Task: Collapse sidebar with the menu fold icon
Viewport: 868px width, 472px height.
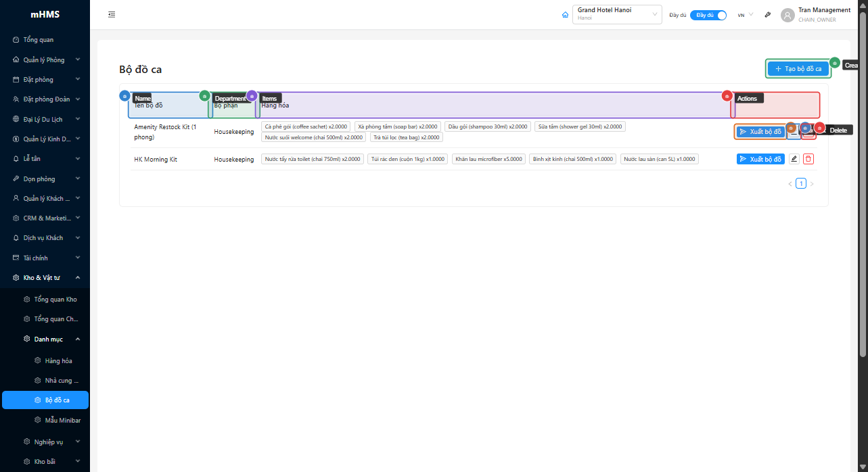Action: point(112,15)
